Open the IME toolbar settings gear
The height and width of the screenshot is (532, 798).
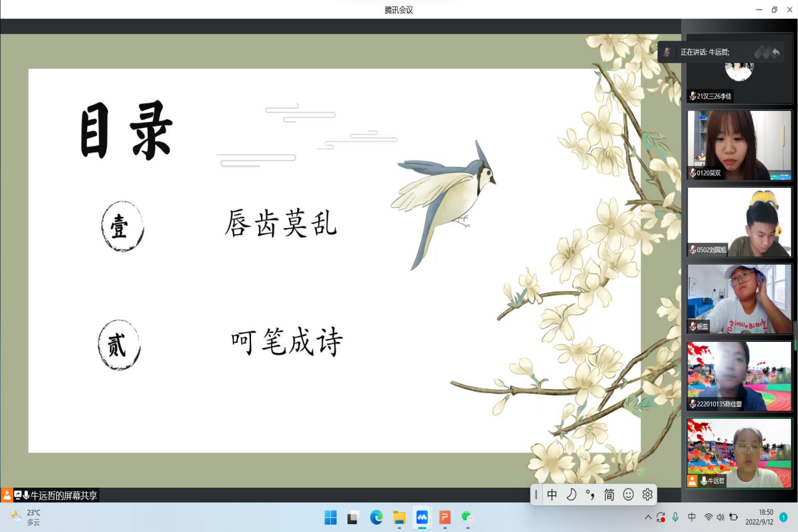pos(647,494)
